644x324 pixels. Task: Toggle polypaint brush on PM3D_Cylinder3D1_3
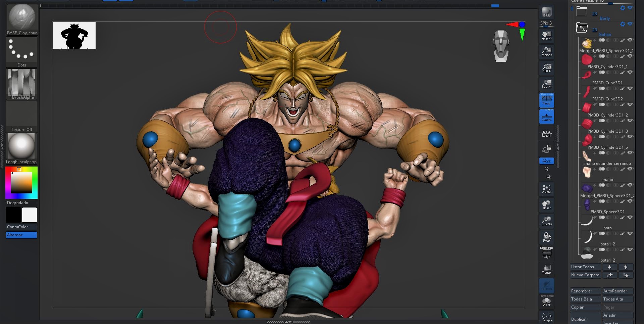[623, 121]
